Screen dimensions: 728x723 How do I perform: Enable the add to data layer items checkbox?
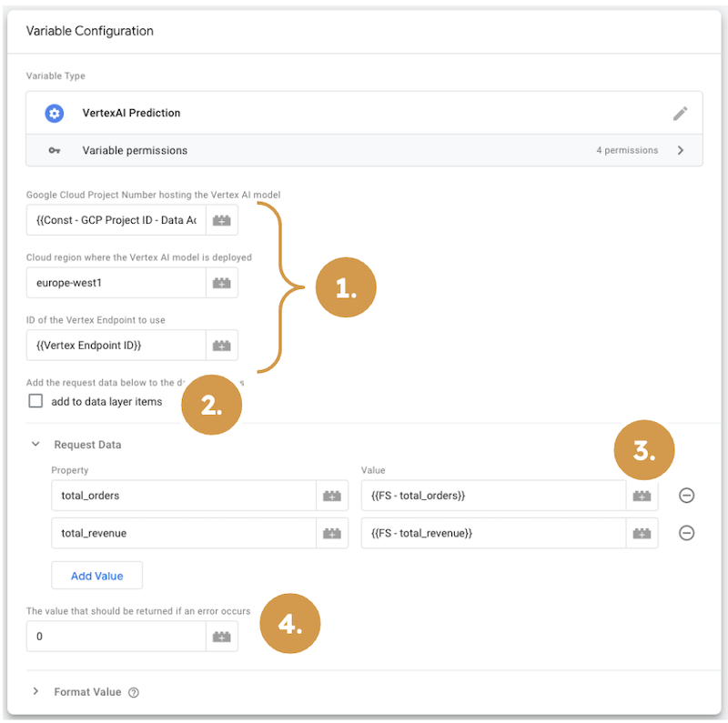[x=35, y=401]
